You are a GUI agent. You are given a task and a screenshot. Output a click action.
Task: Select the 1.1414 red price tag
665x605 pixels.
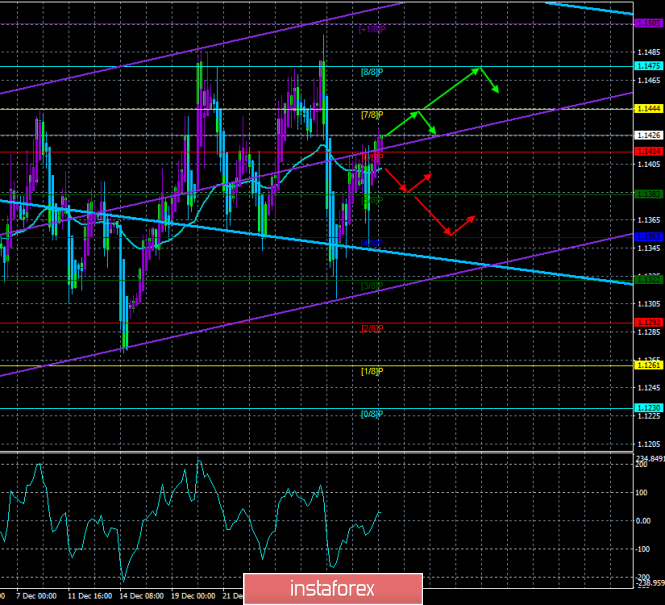click(647, 151)
